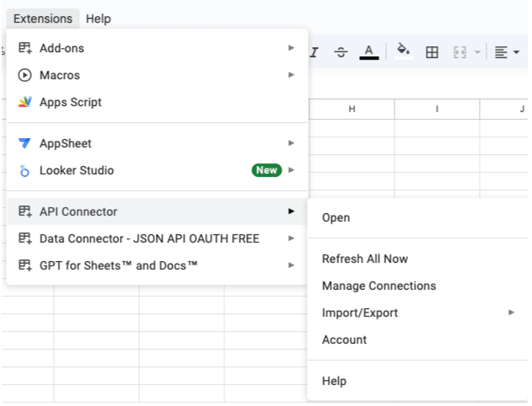
Task: Open Manage Connections
Action: pyautogui.click(x=379, y=286)
